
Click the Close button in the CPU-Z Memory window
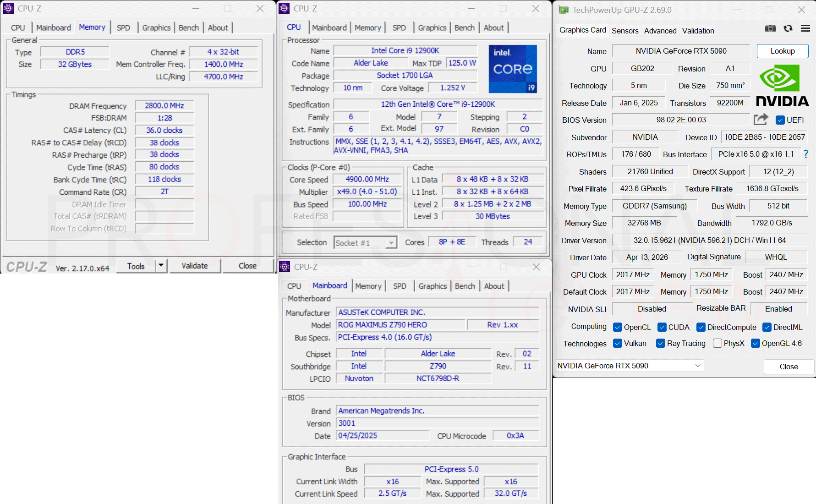[247, 266]
